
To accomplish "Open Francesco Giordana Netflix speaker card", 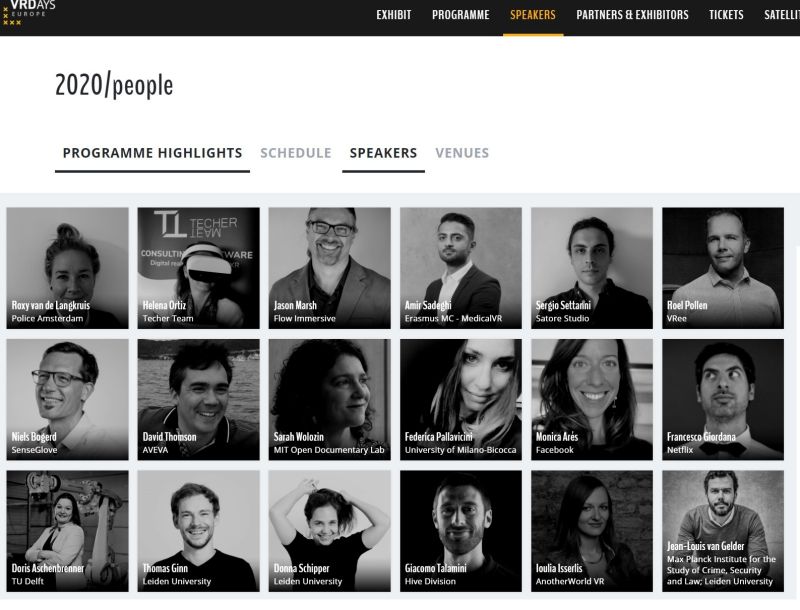I will click(x=723, y=399).
